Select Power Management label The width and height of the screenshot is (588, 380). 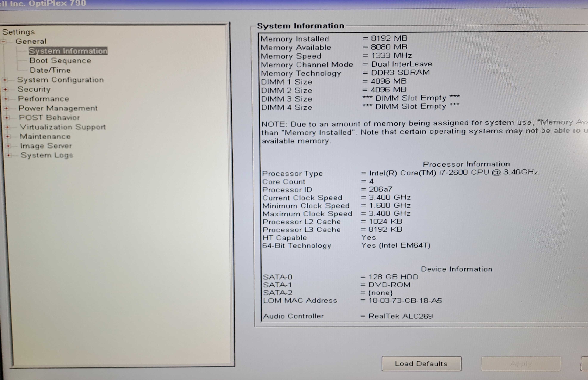pos(58,108)
